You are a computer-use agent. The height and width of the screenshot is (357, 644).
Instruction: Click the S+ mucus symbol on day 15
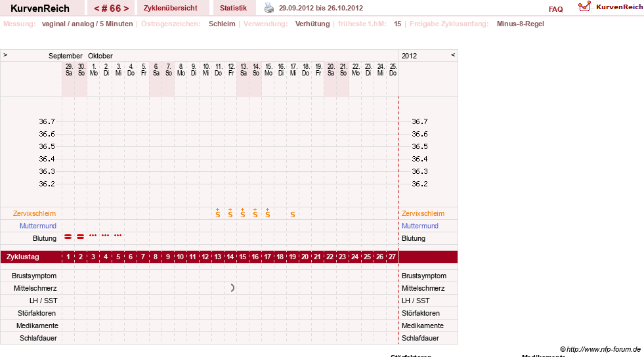pos(243,213)
